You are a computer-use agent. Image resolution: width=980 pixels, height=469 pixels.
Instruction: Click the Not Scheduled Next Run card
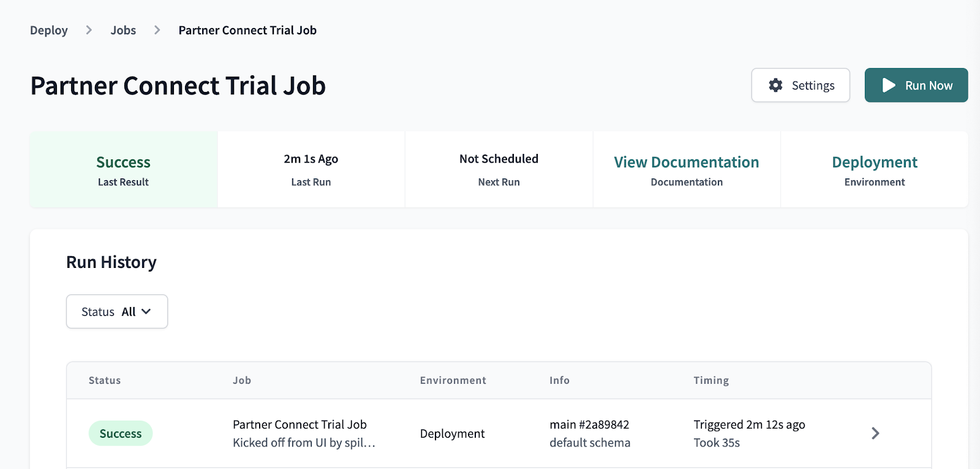click(x=499, y=169)
